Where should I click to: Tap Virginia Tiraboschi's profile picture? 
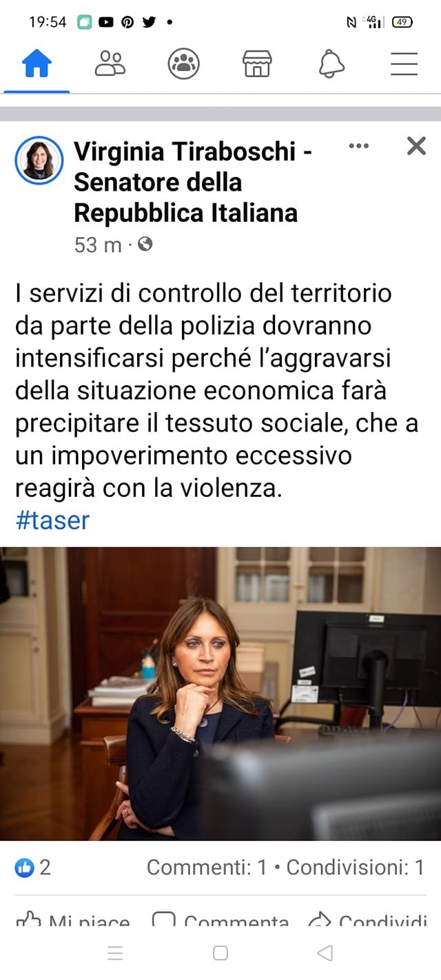click(39, 160)
